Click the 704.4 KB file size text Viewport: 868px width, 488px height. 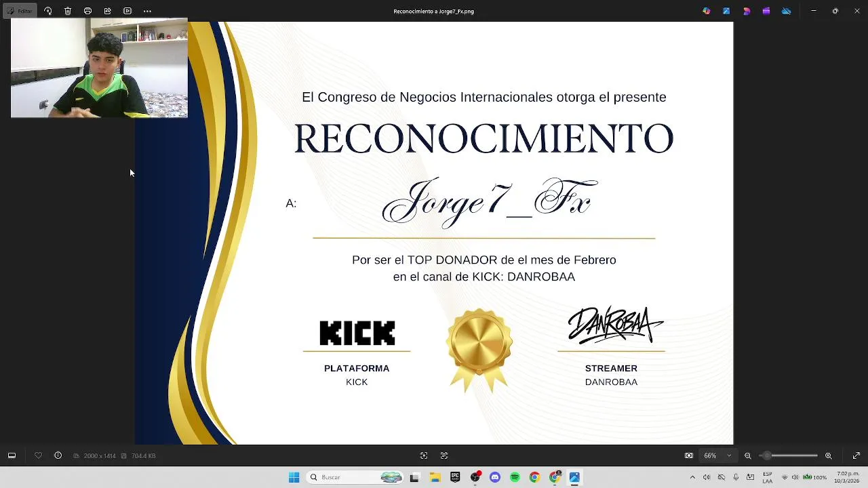[x=144, y=456]
